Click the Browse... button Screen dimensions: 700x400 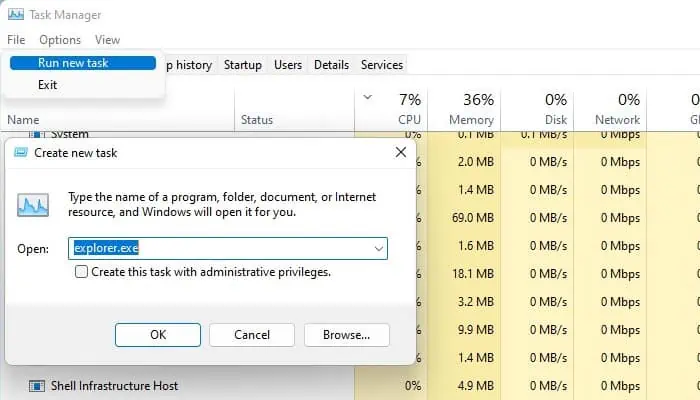pos(346,335)
